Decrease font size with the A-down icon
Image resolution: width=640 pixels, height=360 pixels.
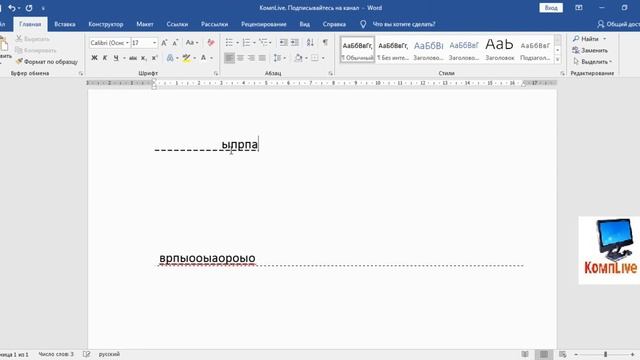coord(175,42)
